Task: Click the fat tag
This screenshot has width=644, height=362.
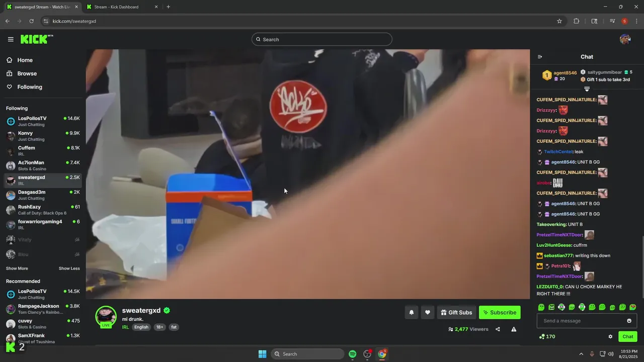Action: [174, 327]
